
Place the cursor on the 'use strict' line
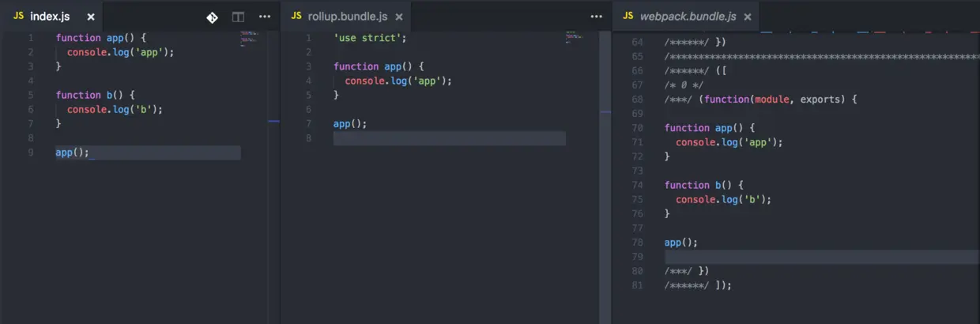click(369, 38)
